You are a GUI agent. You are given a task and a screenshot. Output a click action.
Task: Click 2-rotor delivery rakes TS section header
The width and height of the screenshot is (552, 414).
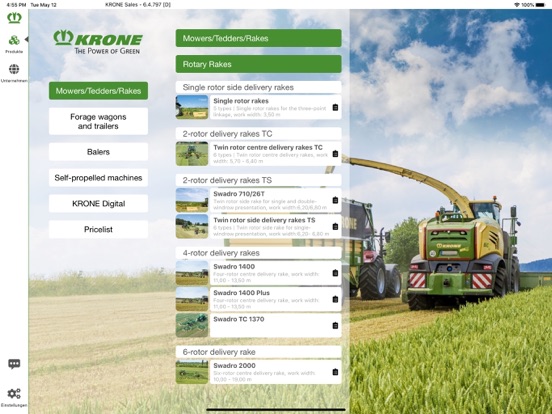(x=258, y=180)
